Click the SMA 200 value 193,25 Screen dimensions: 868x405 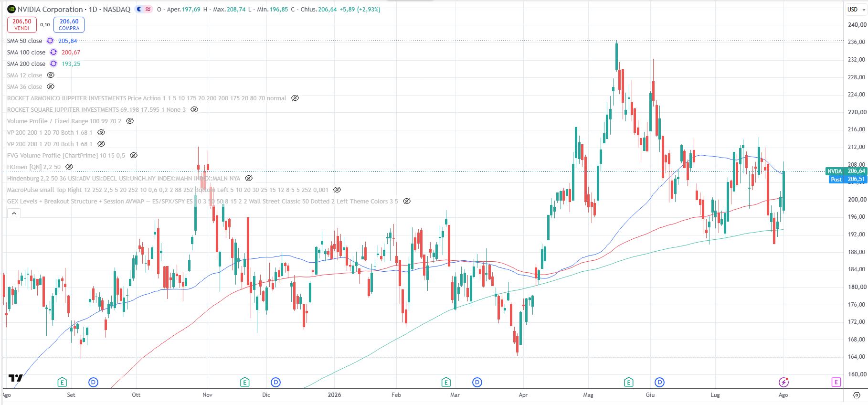71,64
